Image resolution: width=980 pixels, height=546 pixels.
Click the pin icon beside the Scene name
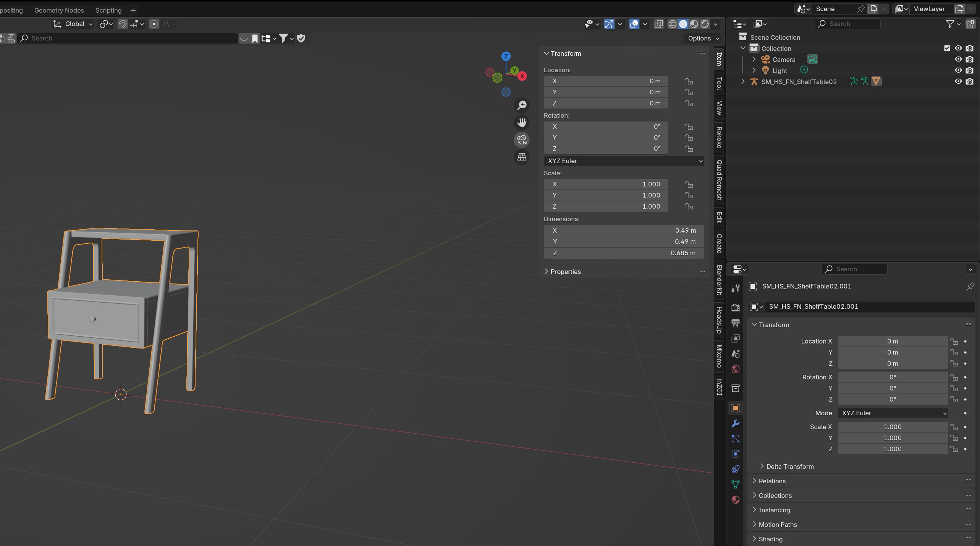point(860,9)
